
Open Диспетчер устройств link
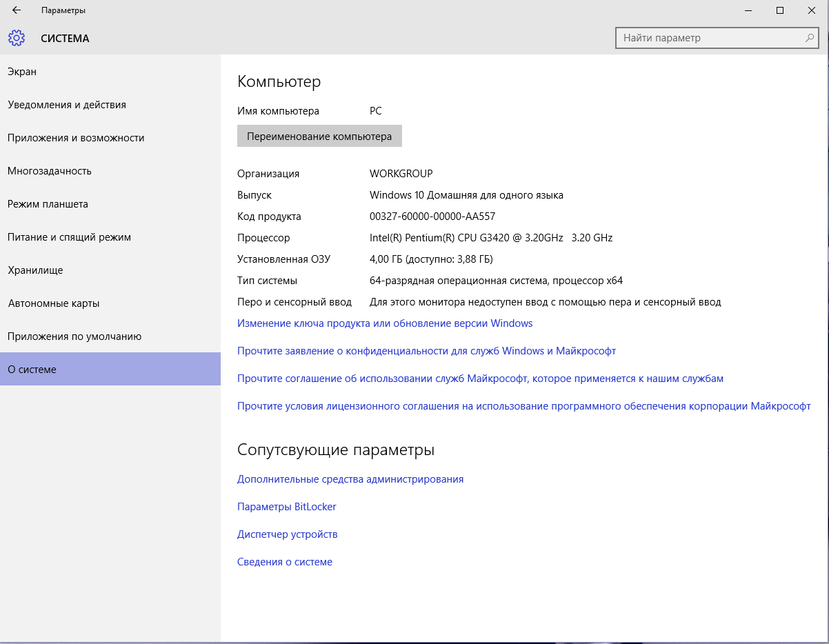[x=288, y=534]
